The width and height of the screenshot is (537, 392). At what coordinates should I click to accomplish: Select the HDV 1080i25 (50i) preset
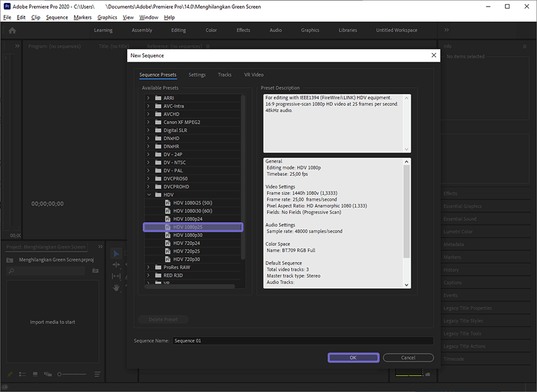click(x=193, y=203)
